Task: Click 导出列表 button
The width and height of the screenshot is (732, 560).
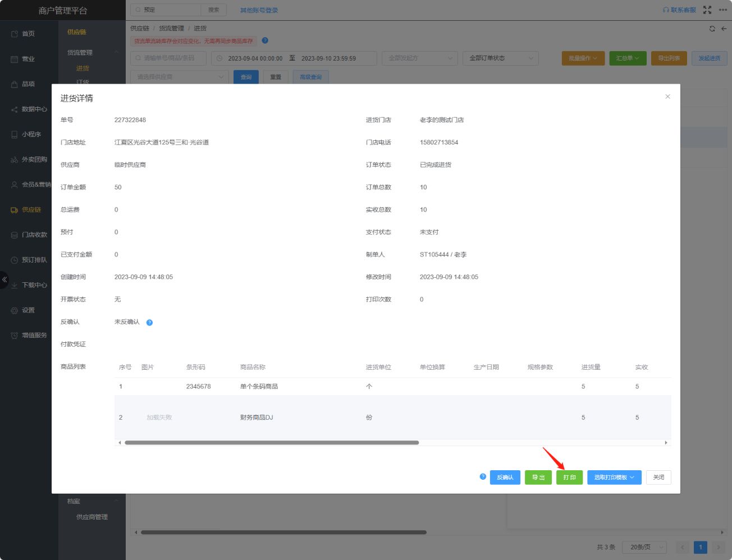Action: pyautogui.click(x=669, y=58)
